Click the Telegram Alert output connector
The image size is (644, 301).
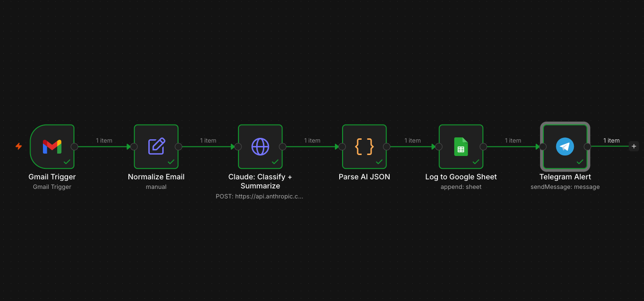587,146
